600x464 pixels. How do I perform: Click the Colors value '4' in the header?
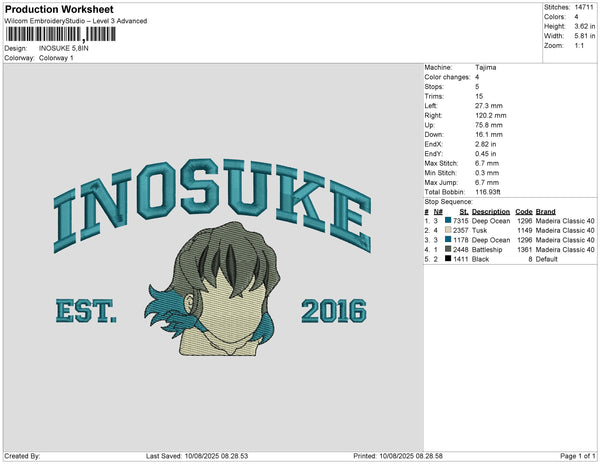click(576, 17)
